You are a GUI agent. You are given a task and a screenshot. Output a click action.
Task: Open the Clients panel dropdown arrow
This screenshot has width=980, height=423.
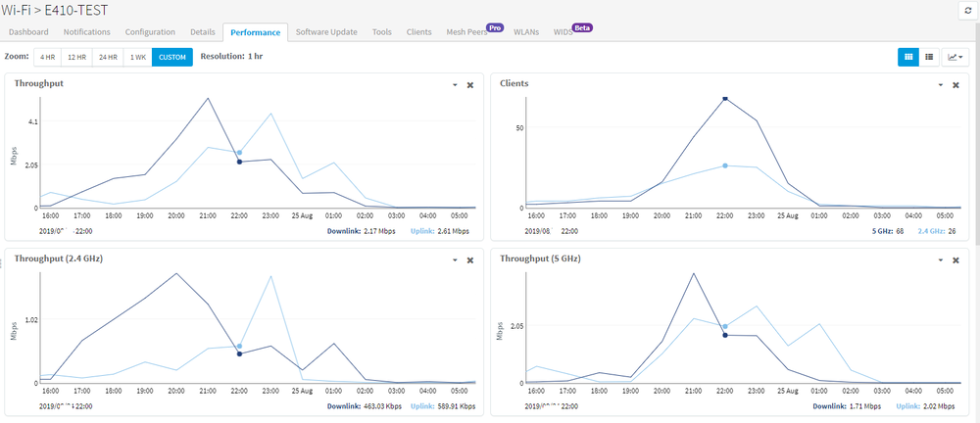click(x=940, y=85)
